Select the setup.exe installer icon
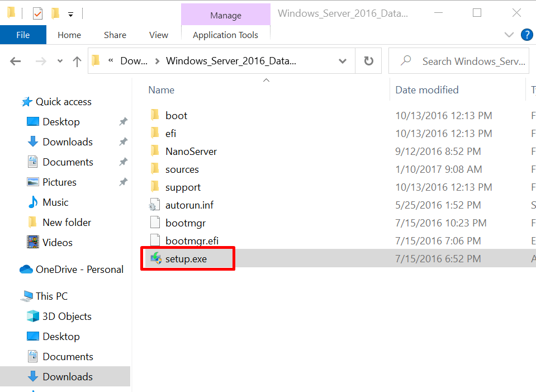The width and height of the screenshot is (536, 392). click(x=156, y=258)
